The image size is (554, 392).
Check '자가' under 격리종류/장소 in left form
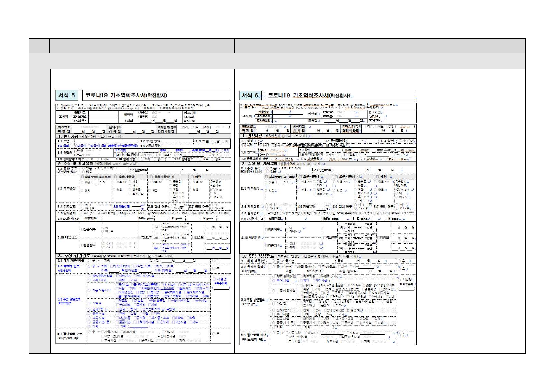181,127
